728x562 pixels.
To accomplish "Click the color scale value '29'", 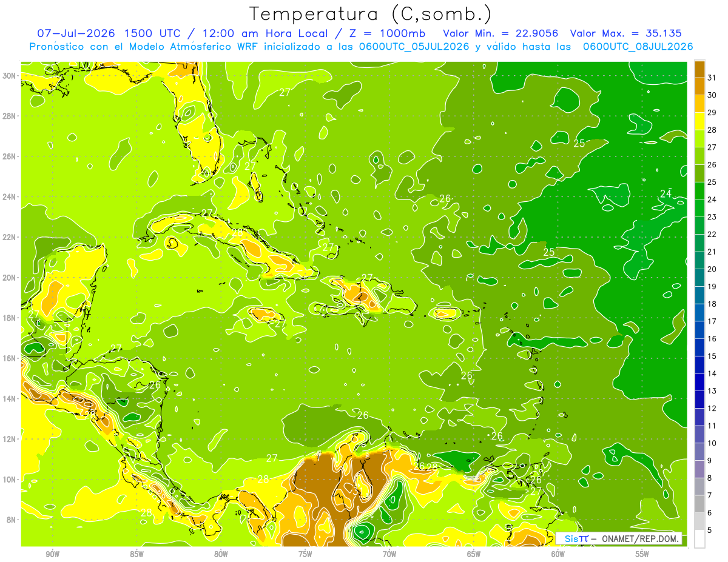I will click(712, 112).
